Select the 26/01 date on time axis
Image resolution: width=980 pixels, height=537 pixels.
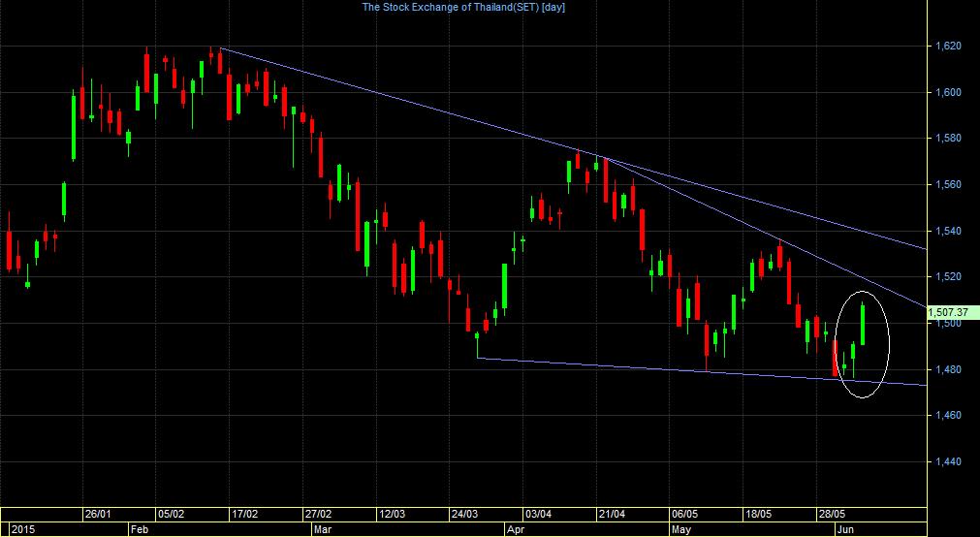click(98, 514)
